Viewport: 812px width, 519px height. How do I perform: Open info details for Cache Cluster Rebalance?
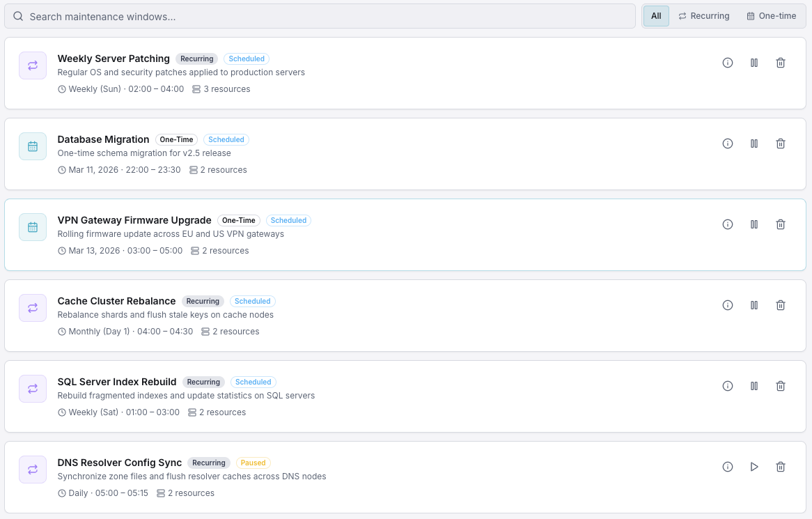pyautogui.click(x=728, y=305)
